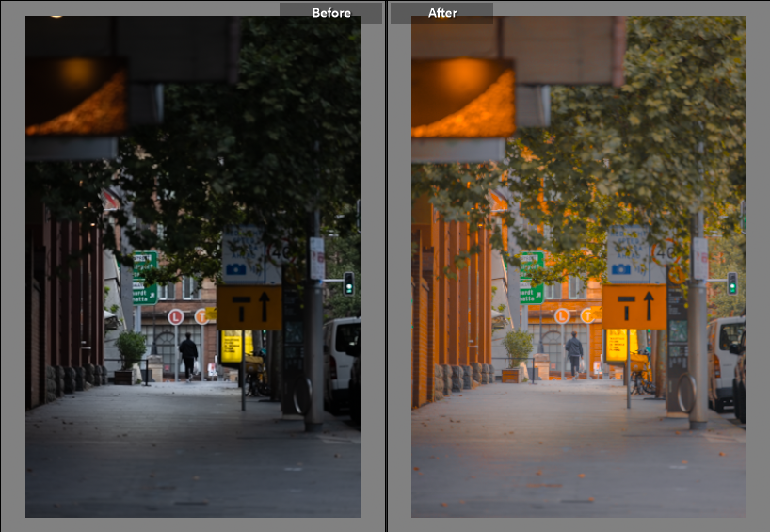Screen dimensions: 770x532
Task: Click the red circled L sign in After photo
Action: 562,315
